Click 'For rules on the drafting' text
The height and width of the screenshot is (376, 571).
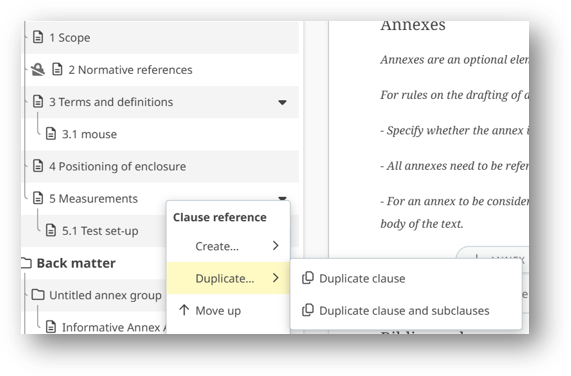pyautogui.click(x=454, y=95)
